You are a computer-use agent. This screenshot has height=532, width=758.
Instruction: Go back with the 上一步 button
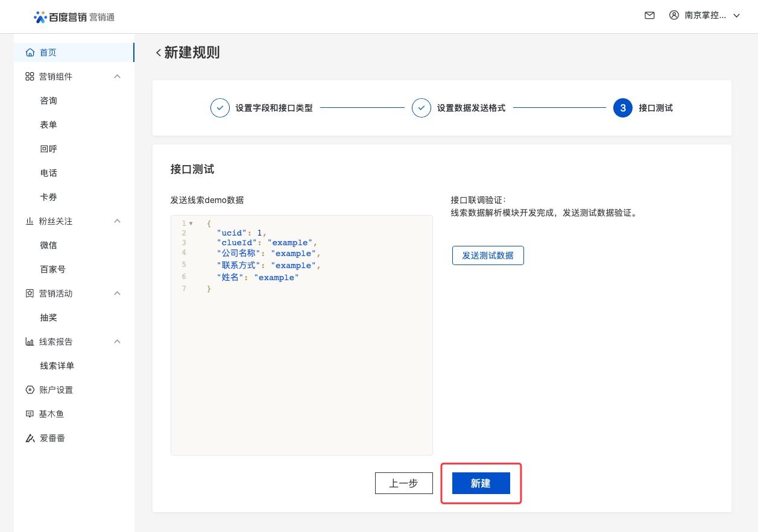click(403, 483)
